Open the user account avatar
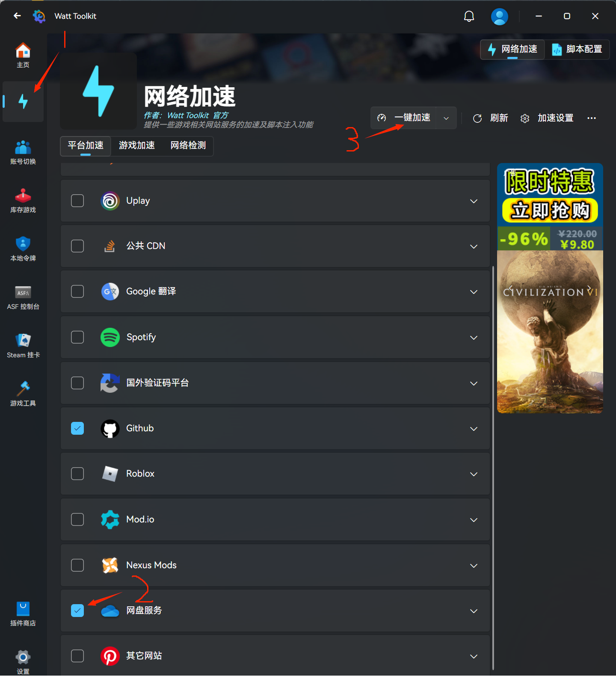 (499, 16)
